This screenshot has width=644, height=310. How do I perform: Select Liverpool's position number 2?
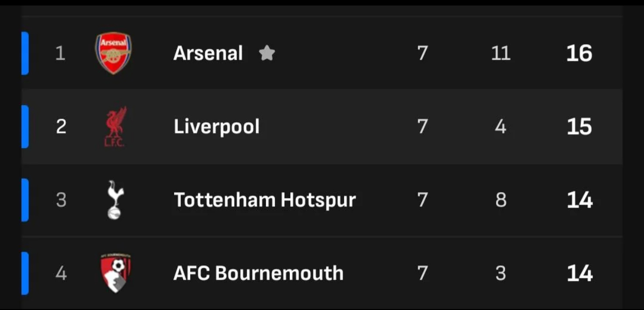(x=61, y=126)
